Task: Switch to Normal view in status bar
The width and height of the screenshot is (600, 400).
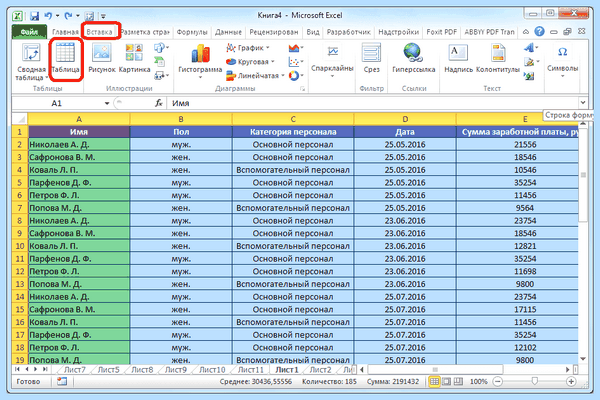Action: click(434, 381)
